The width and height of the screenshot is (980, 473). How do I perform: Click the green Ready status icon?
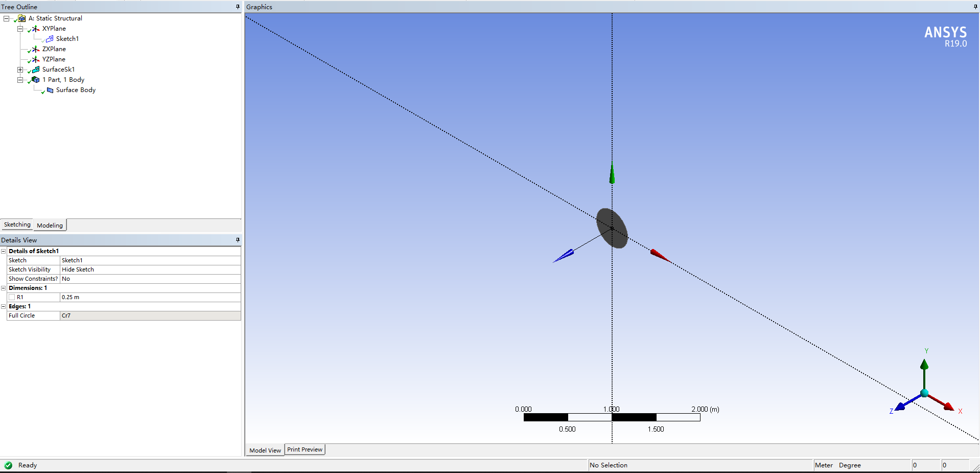click(x=9, y=465)
